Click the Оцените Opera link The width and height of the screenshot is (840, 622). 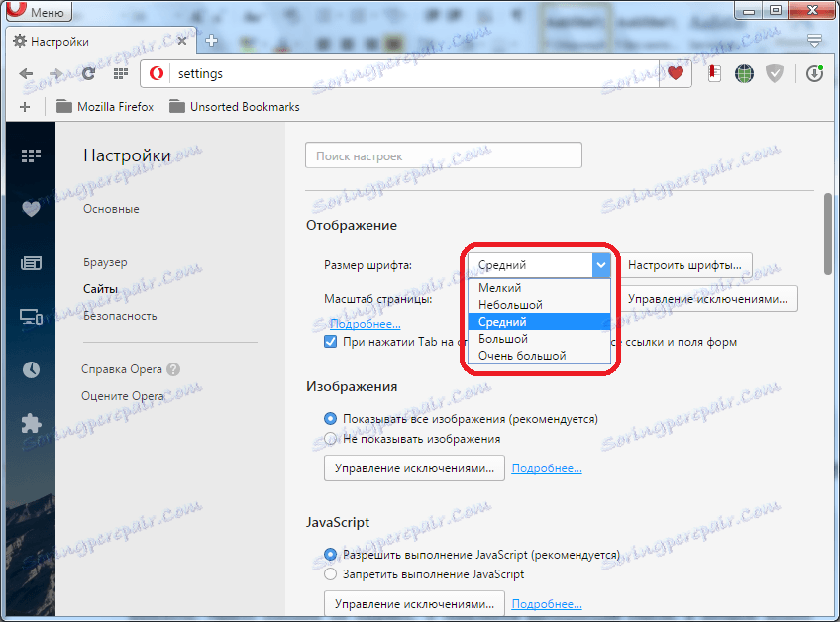click(x=123, y=396)
